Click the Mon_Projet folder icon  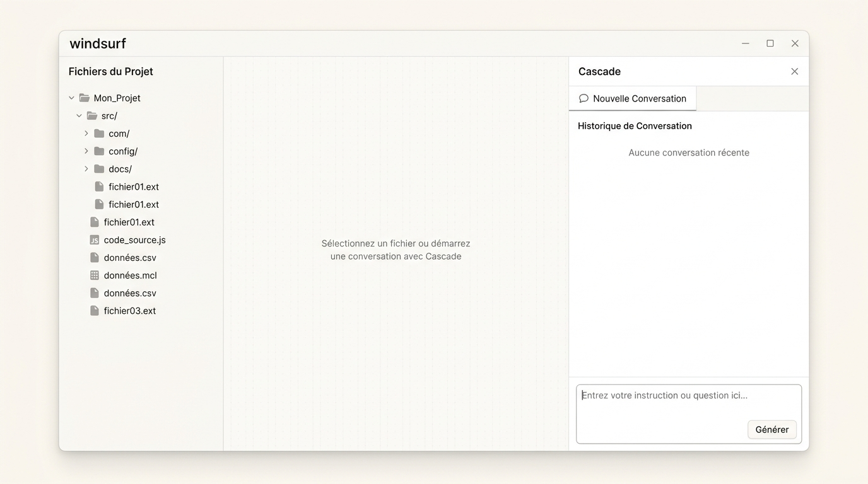[85, 98]
